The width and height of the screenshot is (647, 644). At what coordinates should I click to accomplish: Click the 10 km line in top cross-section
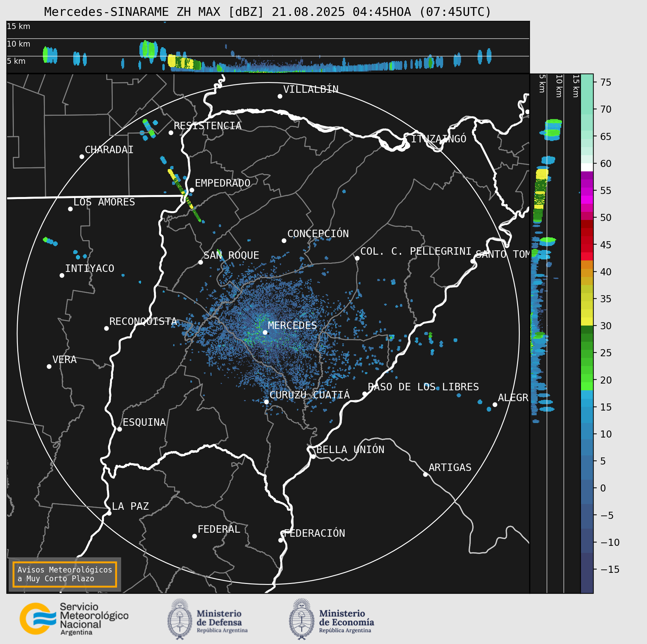(x=268, y=38)
